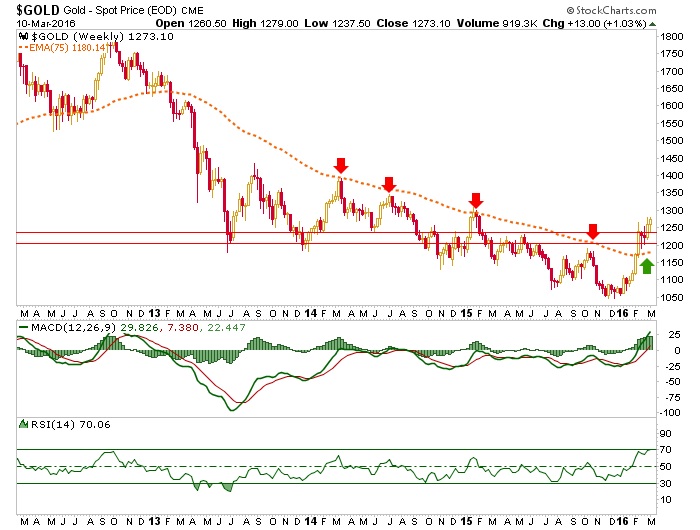Click the 1250 price axis label
Screen dimensions: 700x530
click(672, 228)
